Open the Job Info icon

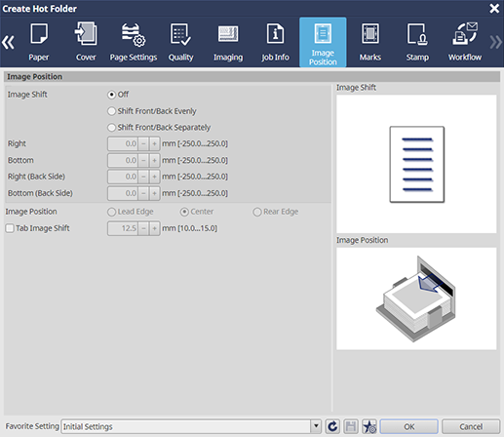275,42
